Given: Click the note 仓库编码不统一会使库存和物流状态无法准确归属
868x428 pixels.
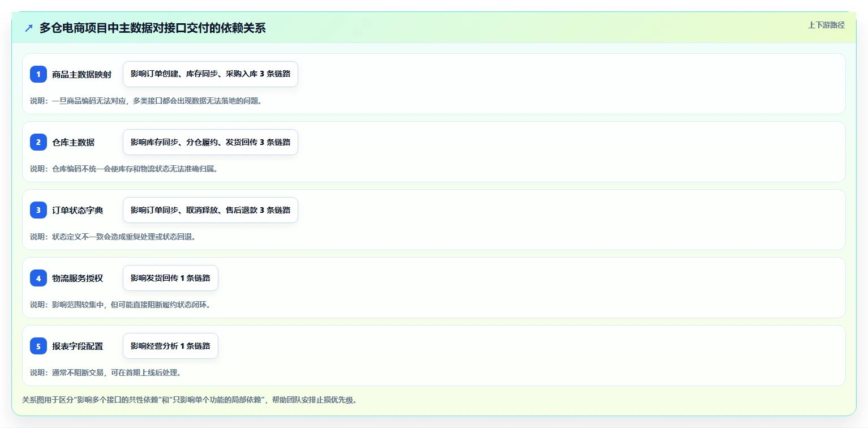Looking at the screenshot, I should pyautogui.click(x=124, y=169).
